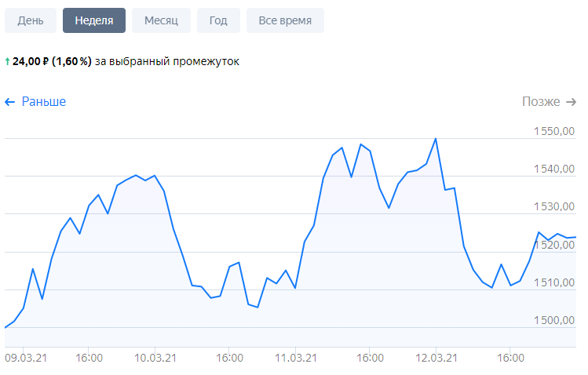Screen dimensions: 588x375
Task: Select the Неделя period tab
Action: [x=94, y=20]
